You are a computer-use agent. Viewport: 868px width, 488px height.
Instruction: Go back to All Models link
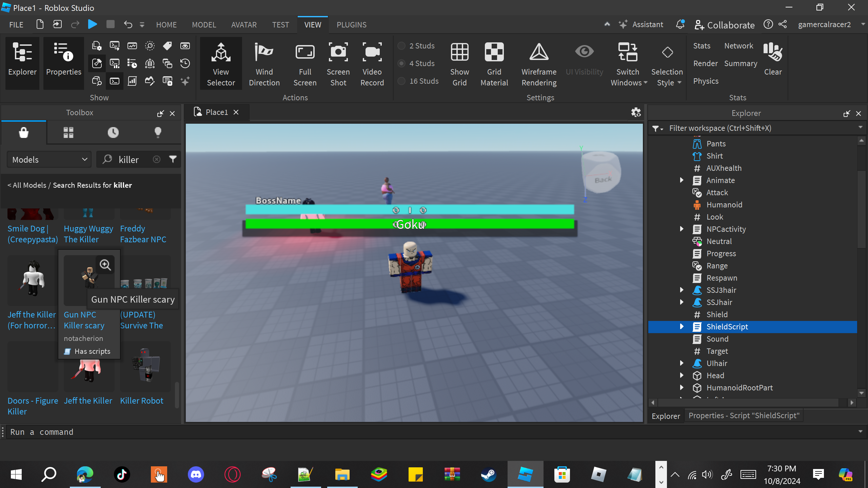[x=27, y=185]
